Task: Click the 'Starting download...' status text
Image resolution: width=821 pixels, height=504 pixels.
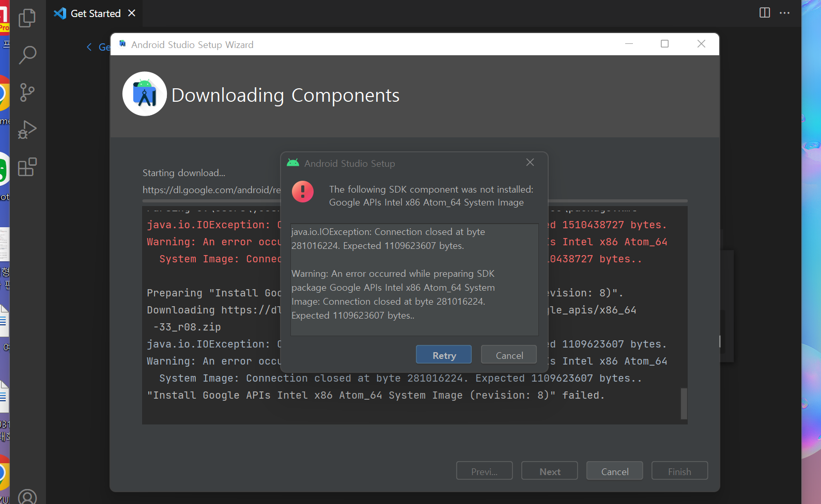Action: [184, 173]
